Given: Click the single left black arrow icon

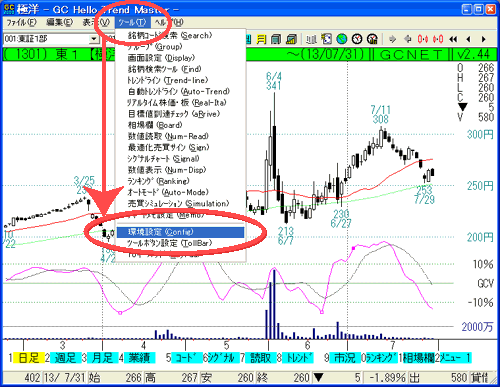Looking at the screenshot, I should point(468,39).
